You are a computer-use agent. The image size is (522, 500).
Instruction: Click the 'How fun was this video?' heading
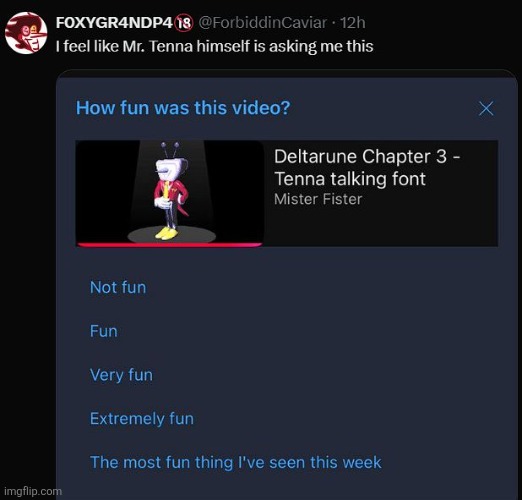[x=183, y=108]
